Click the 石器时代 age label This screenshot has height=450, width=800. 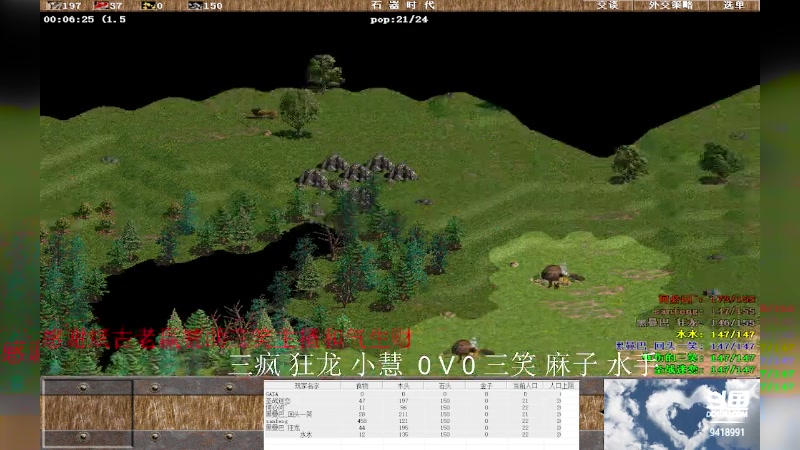[x=403, y=5]
